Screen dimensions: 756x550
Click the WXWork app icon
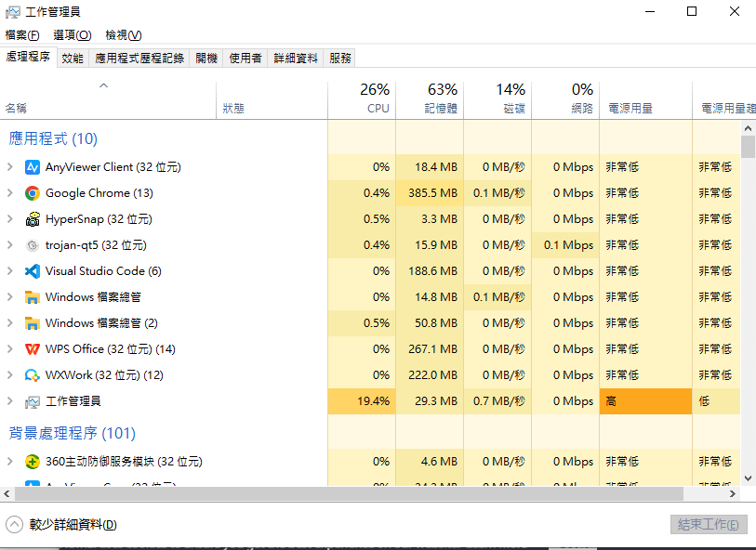33,375
